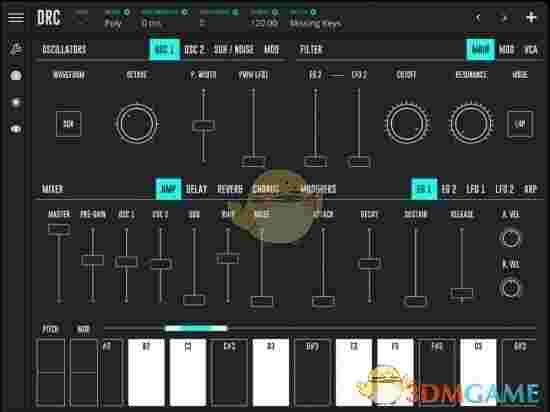550x412 pixels.
Task: Open the oscillators MOD tab
Action: click(x=271, y=49)
